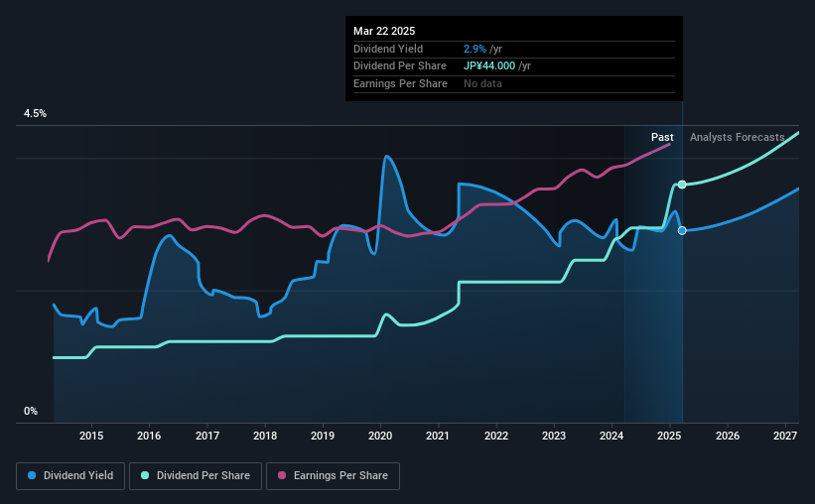Click the 2025 x-axis label

click(669, 436)
